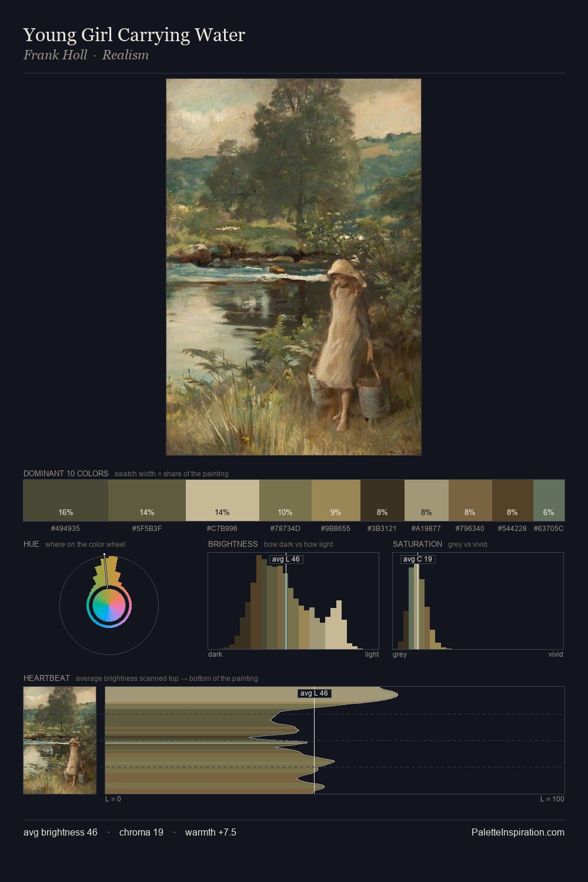The width and height of the screenshot is (588, 882).
Task: Click the 'avg L 46' label in Heartbeat
Action: click(314, 693)
